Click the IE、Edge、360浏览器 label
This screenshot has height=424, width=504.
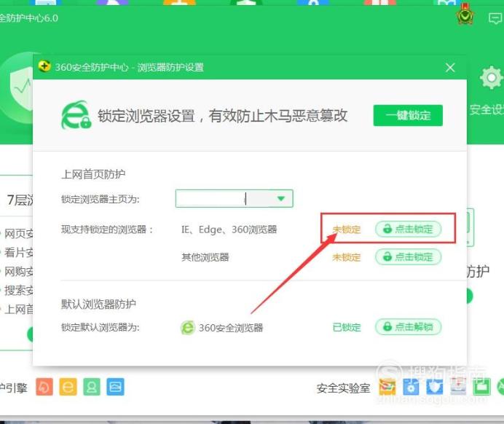(229, 229)
